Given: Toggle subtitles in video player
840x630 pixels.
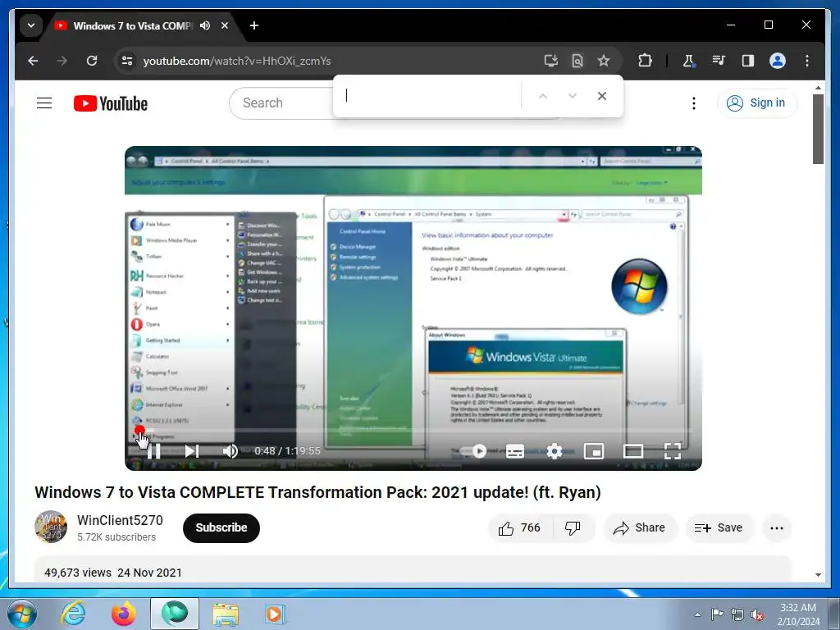Looking at the screenshot, I should [515, 451].
